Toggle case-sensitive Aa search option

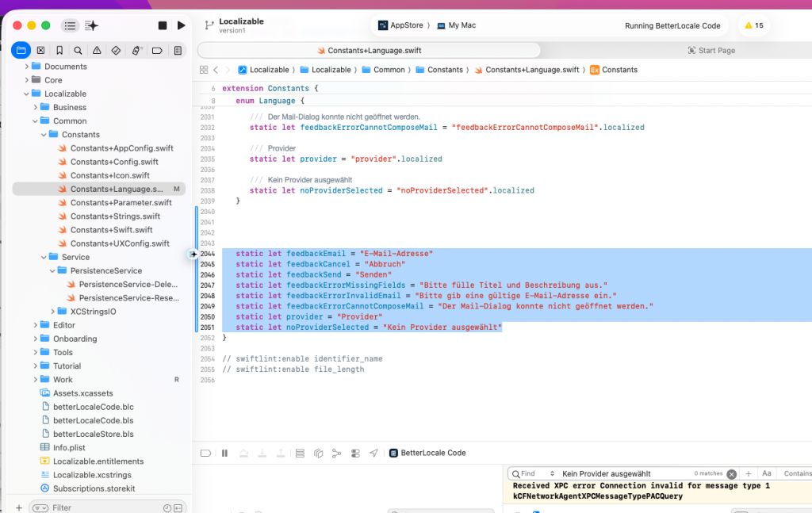point(767,473)
